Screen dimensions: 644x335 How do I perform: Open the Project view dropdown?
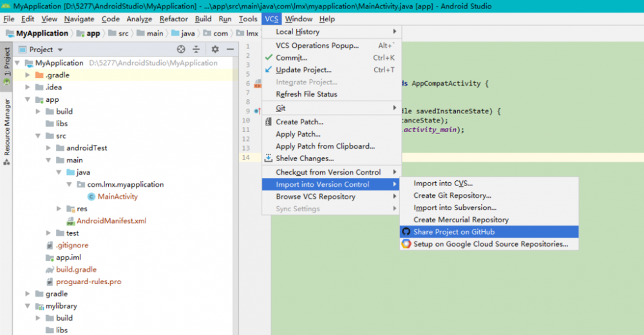(x=60, y=50)
